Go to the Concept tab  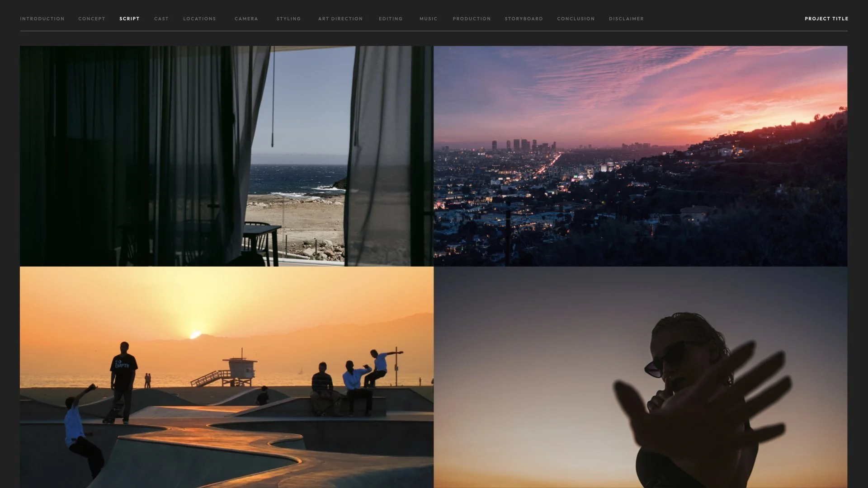pos(91,19)
